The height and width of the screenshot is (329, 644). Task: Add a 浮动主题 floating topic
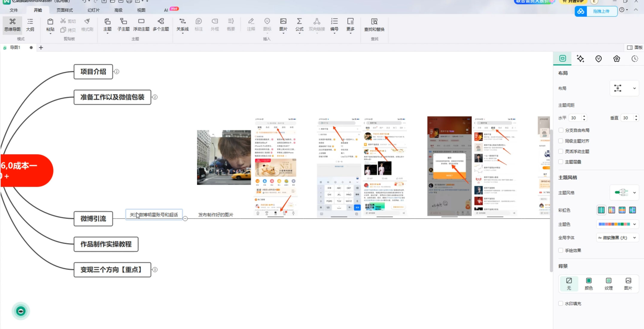click(x=141, y=22)
